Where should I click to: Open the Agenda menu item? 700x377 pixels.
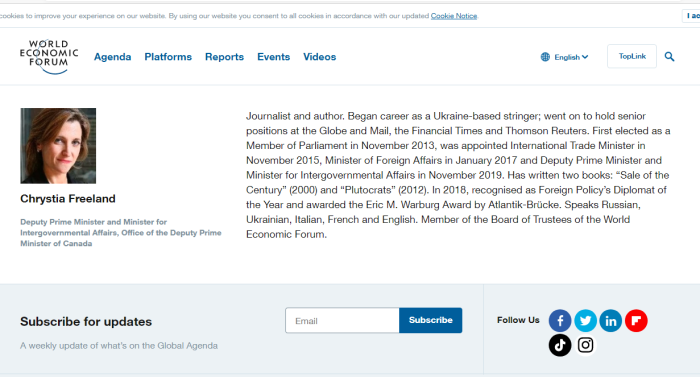pyautogui.click(x=112, y=57)
